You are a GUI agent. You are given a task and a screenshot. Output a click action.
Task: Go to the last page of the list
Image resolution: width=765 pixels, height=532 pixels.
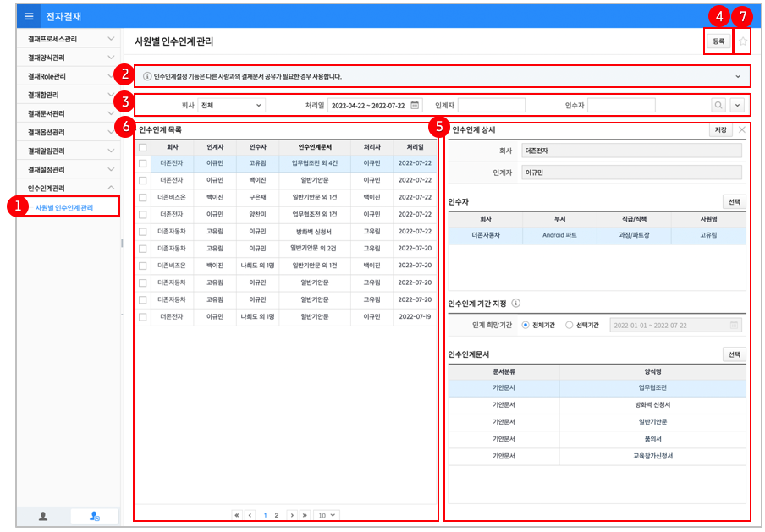click(x=305, y=515)
